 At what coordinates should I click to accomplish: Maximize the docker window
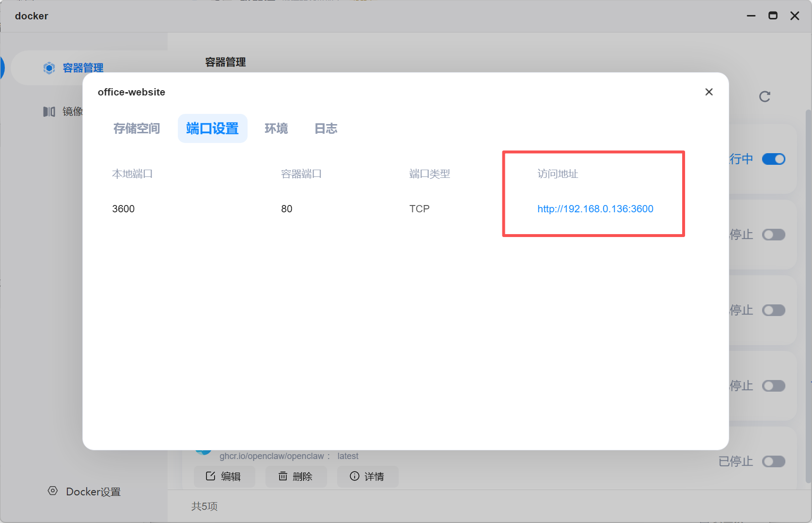[773, 16]
